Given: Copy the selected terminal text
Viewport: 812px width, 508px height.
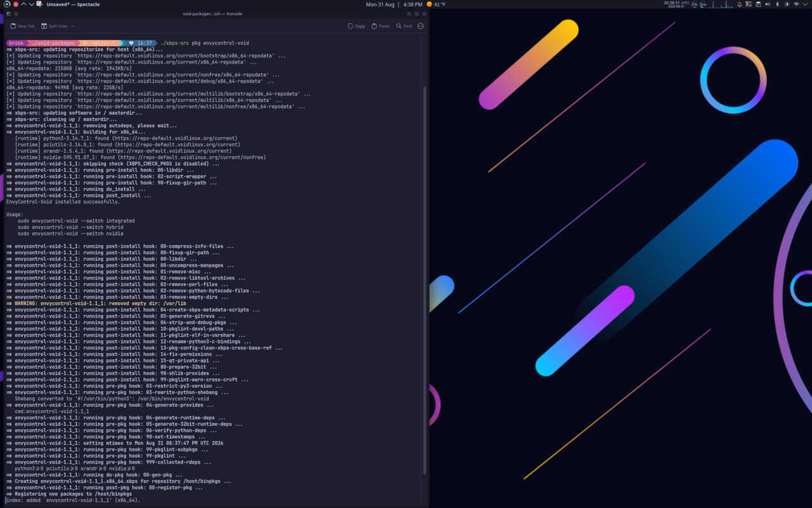Looking at the screenshot, I should [356, 26].
